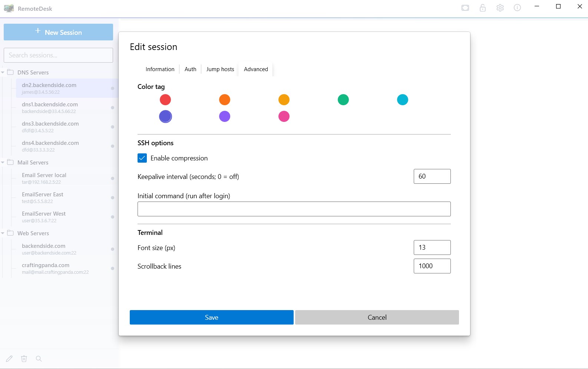Viewport: 588px width, 369px height.
Task: Collapse the DNS Servers group arrow
Action: 3,72
